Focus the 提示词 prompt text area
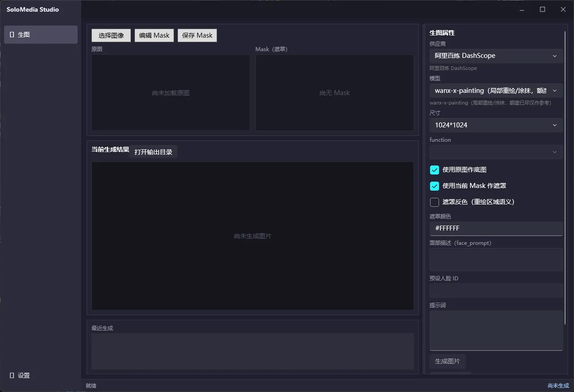This screenshot has width=574, height=392. click(x=496, y=331)
